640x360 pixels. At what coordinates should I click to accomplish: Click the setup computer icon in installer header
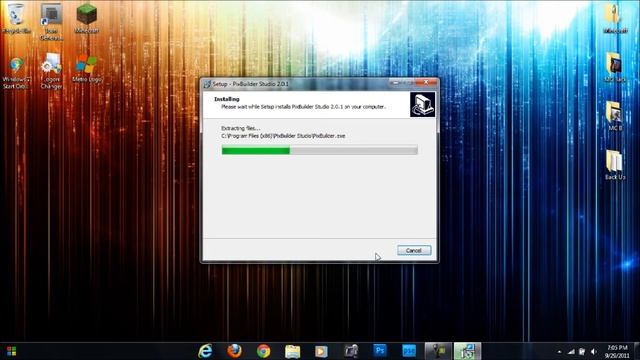422,104
